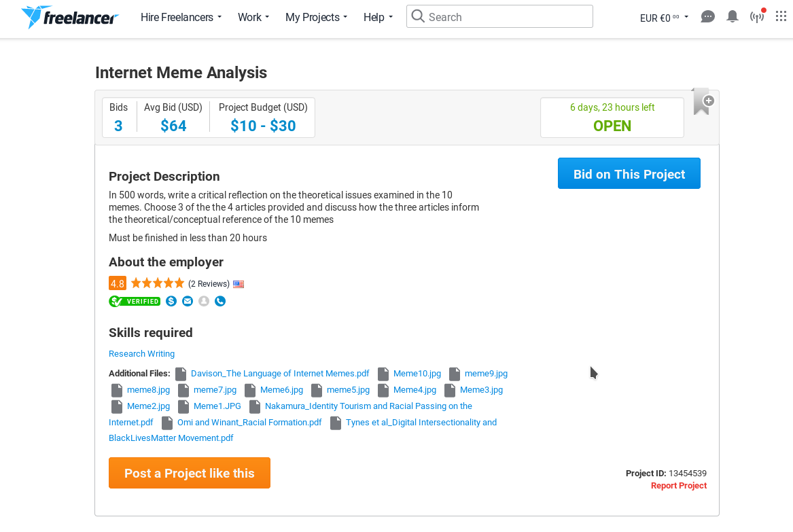Viewport: 793px width, 532px height.
Task: Open the Research Writing skill link
Action: [141, 353]
